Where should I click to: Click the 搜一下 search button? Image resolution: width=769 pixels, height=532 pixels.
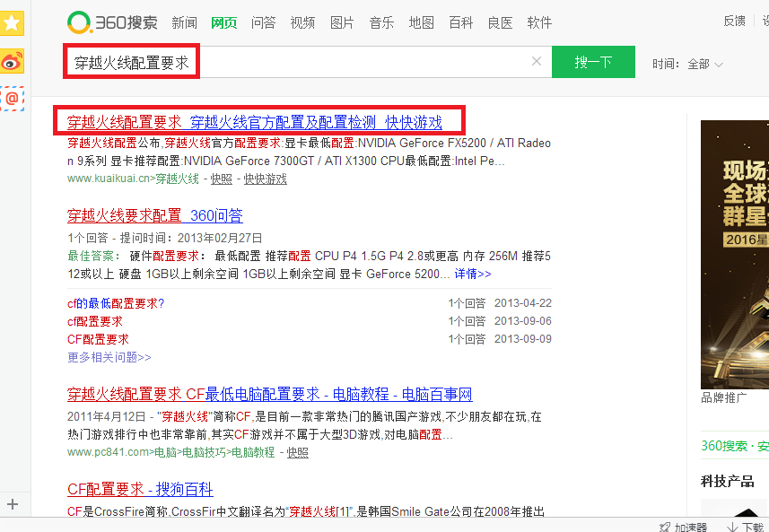click(593, 62)
